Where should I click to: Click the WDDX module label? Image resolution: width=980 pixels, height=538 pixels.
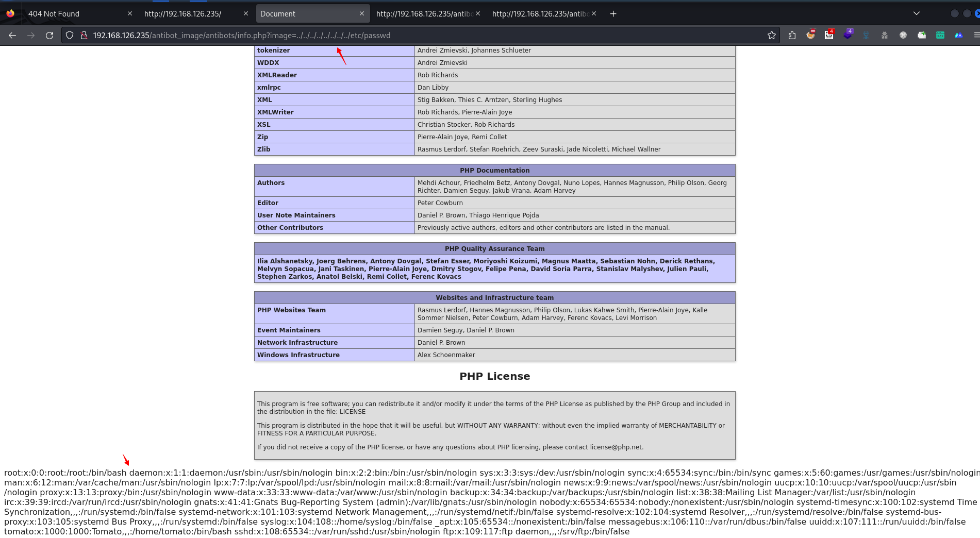pos(268,63)
